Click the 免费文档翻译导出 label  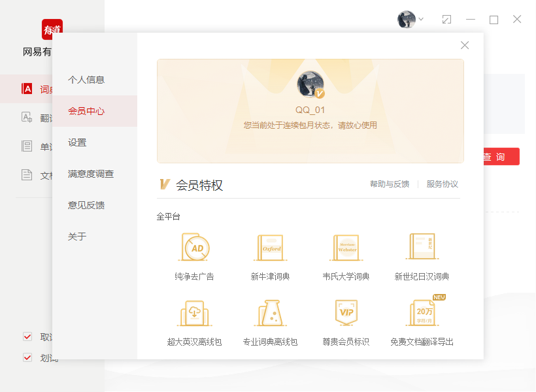pyautogui.click(x=422, y=342)
